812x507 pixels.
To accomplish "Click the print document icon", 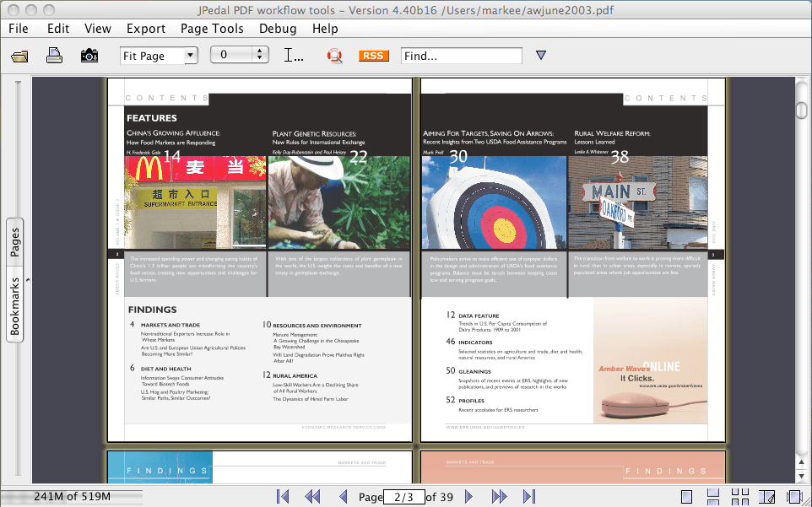I will point(54,56).
